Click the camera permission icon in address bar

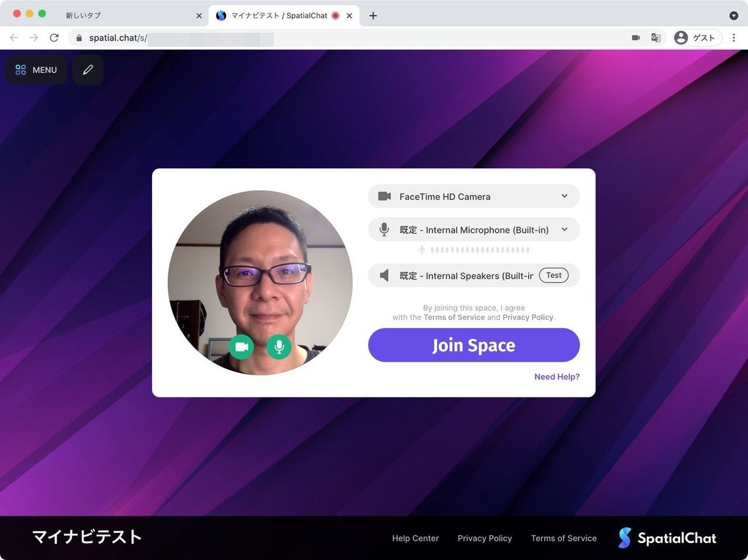click(636, 38)
